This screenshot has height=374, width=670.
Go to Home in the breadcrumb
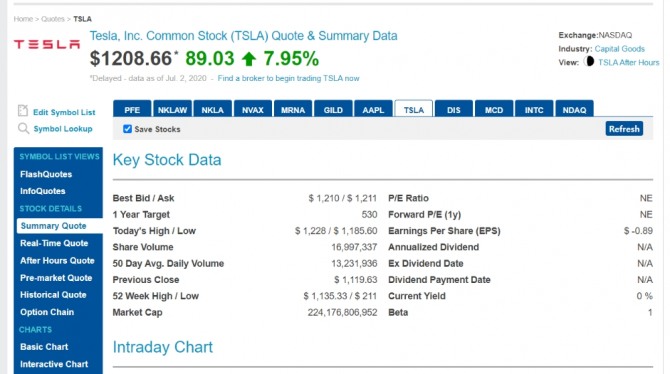pos(23,19)
